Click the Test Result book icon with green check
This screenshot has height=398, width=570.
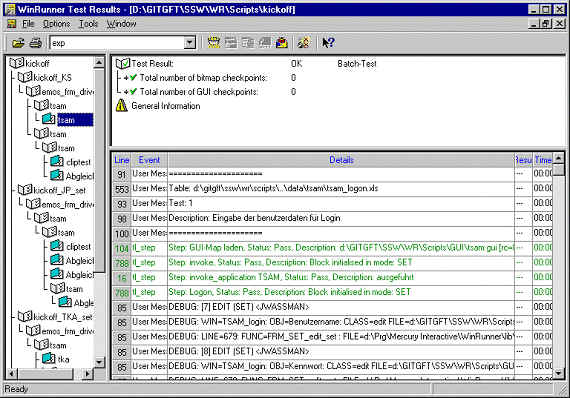point(123,64)
